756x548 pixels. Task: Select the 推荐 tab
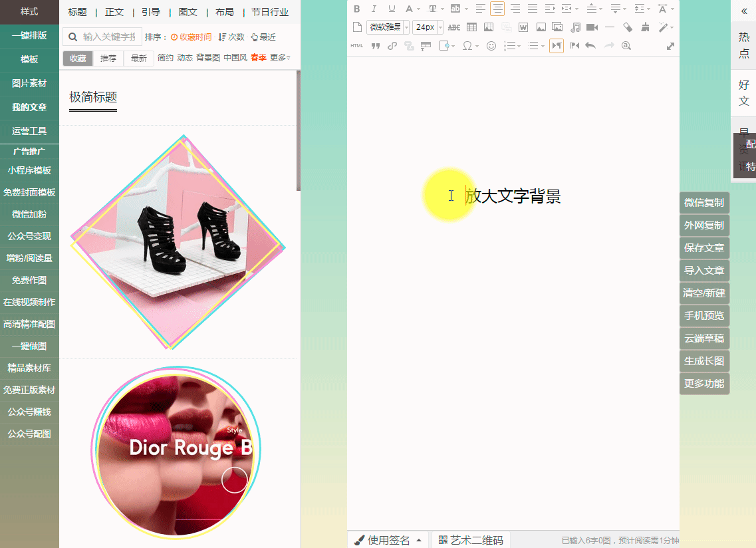point(108,59)
